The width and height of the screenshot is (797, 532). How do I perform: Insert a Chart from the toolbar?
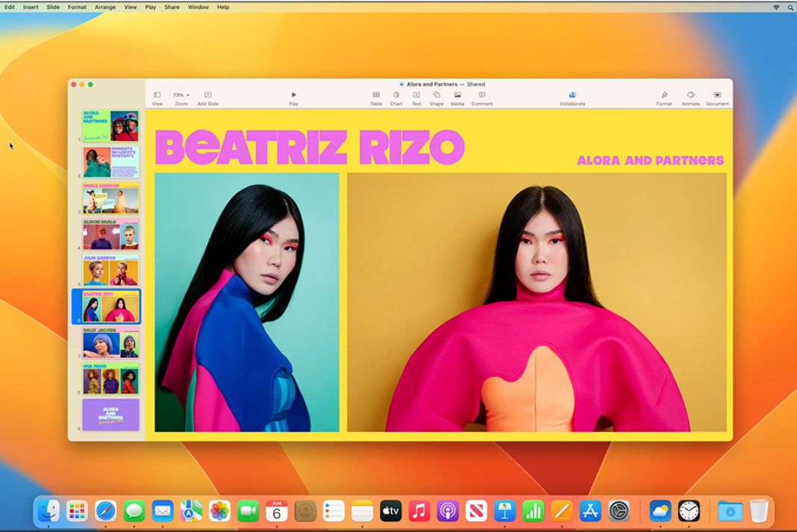pyautogui.click(x=396, y=96)
